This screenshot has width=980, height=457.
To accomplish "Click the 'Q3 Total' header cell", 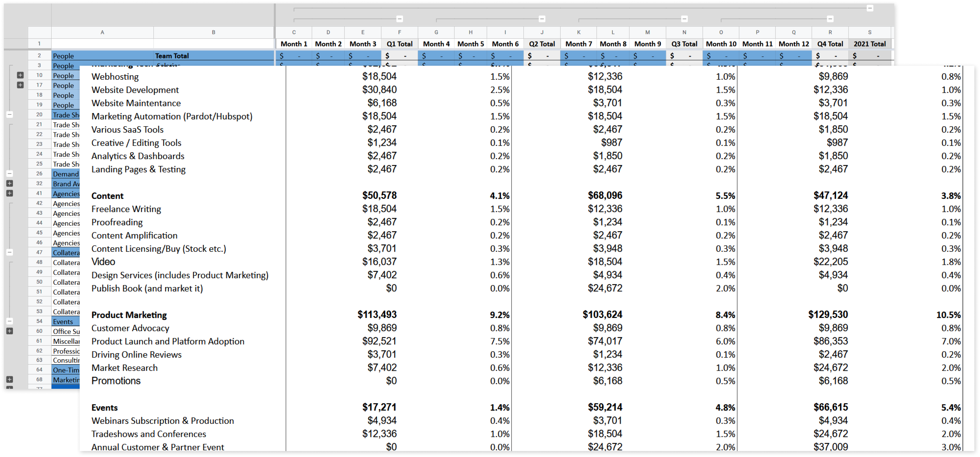I will click(684, 44).
